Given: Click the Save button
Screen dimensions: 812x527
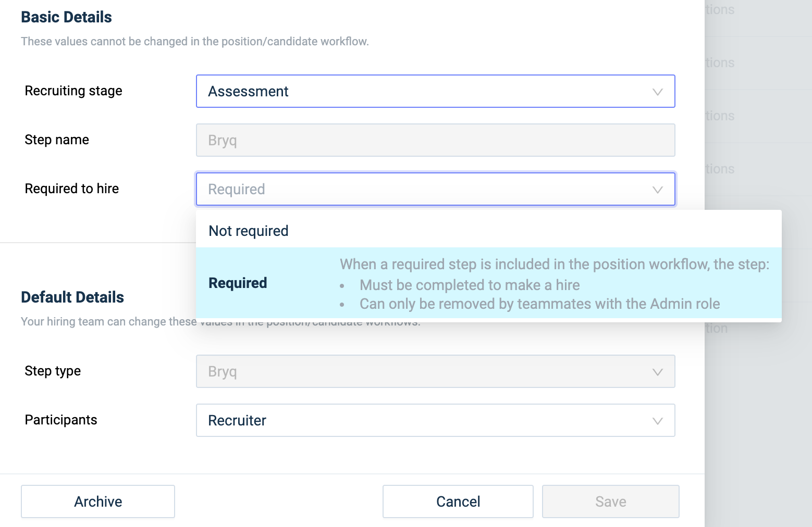Looking at the screenshot, I should click(610, 501).
